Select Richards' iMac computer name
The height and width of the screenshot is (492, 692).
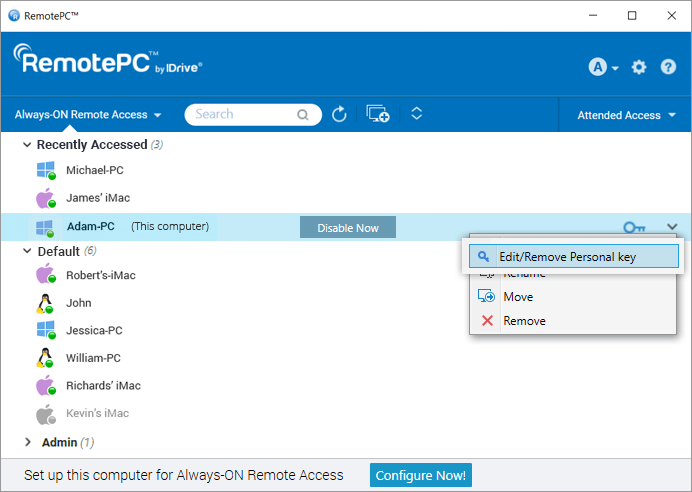tap(103, 386)
